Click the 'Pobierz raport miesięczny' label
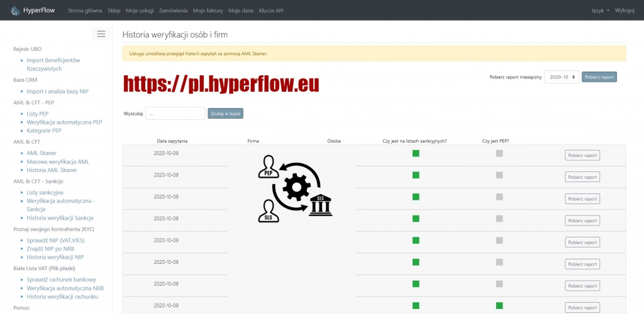The image size is (644, 314). click(515, 77)
